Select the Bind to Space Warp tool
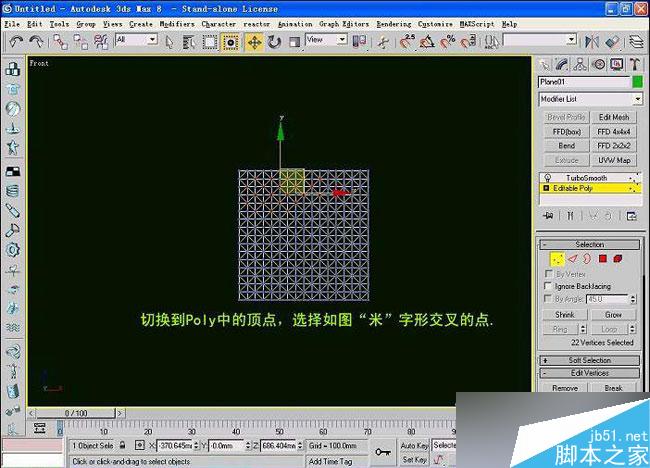 tap(101, 42)
